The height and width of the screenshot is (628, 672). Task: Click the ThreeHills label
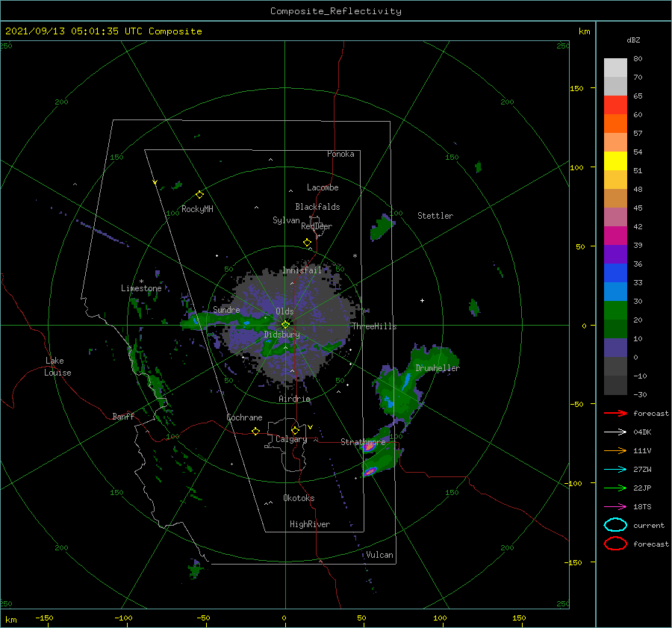[375, 326]
